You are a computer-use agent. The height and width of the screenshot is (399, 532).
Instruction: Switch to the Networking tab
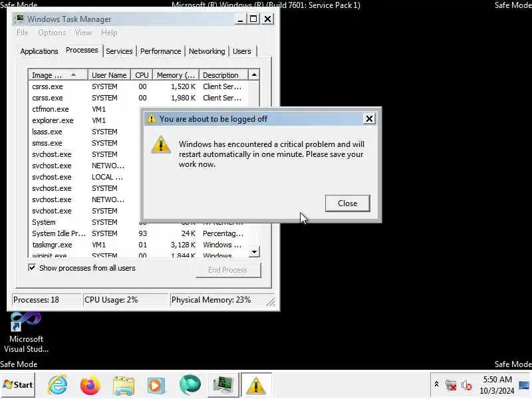coord(207,51)
